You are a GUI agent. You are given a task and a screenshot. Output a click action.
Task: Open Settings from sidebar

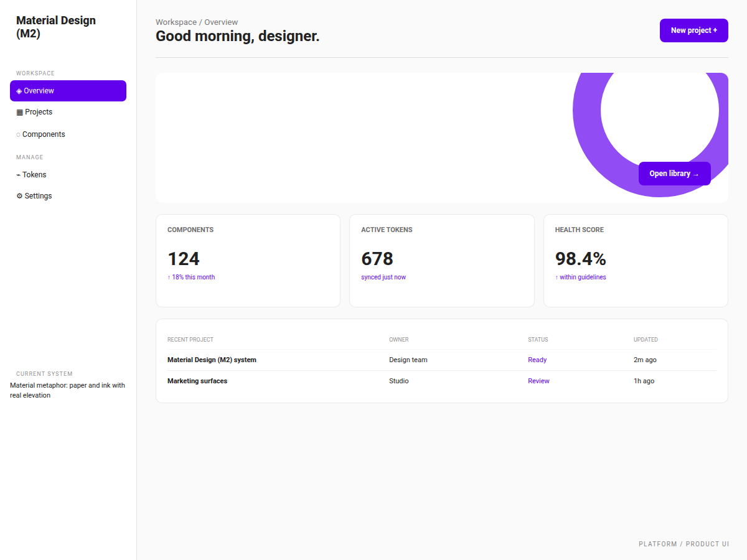tap(68, 196)
